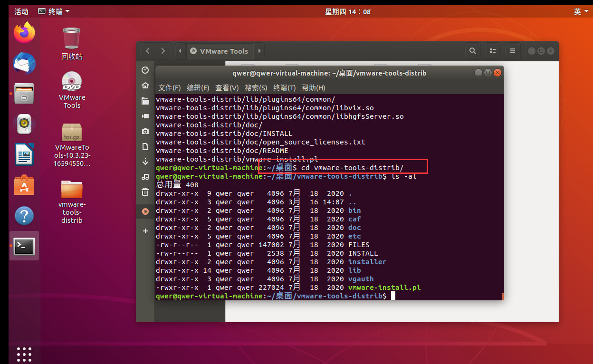The width and height of the screenshot is (593, 364).
Task: Select the terminal title bar text
Action: coord(329,73)
